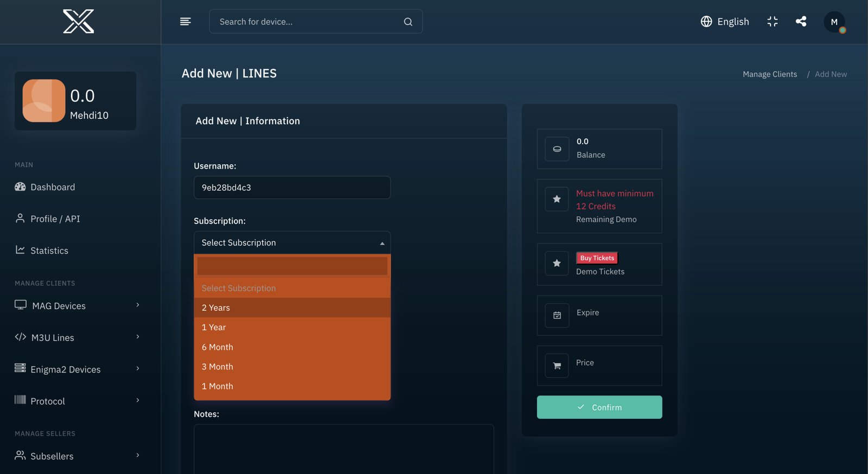Click the Price shopping cart icon
Screen dimensions: 868x474
coord(557,366)
